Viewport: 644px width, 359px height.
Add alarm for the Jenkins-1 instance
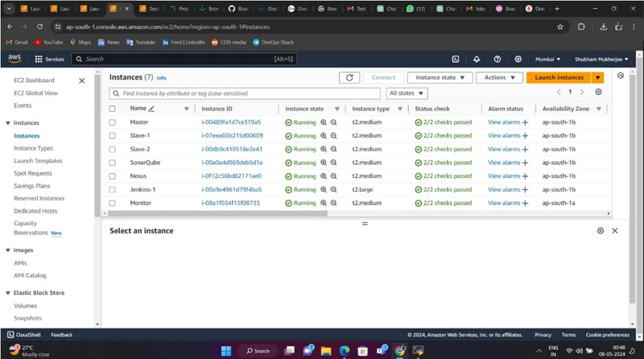pos(526,190)
